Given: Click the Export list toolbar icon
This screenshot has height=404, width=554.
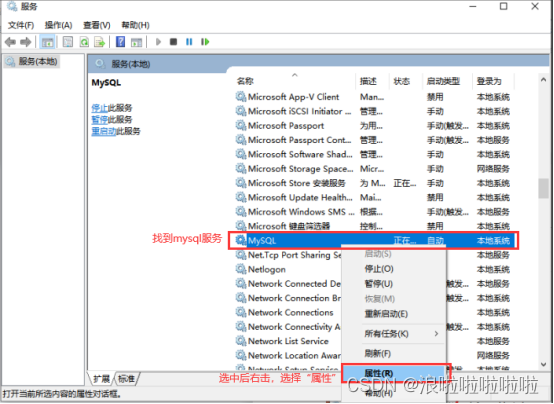Looking at the screenshot, I should [x=100, y=42].
